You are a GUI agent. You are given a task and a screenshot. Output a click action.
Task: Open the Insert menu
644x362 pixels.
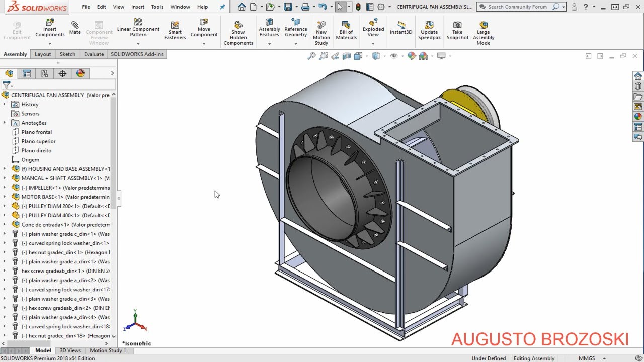(138, 7)
